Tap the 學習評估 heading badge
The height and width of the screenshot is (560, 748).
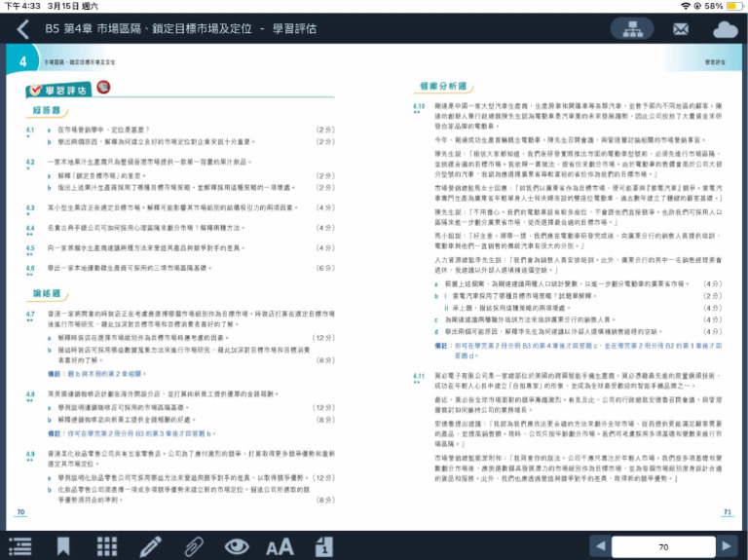[58, 90]
